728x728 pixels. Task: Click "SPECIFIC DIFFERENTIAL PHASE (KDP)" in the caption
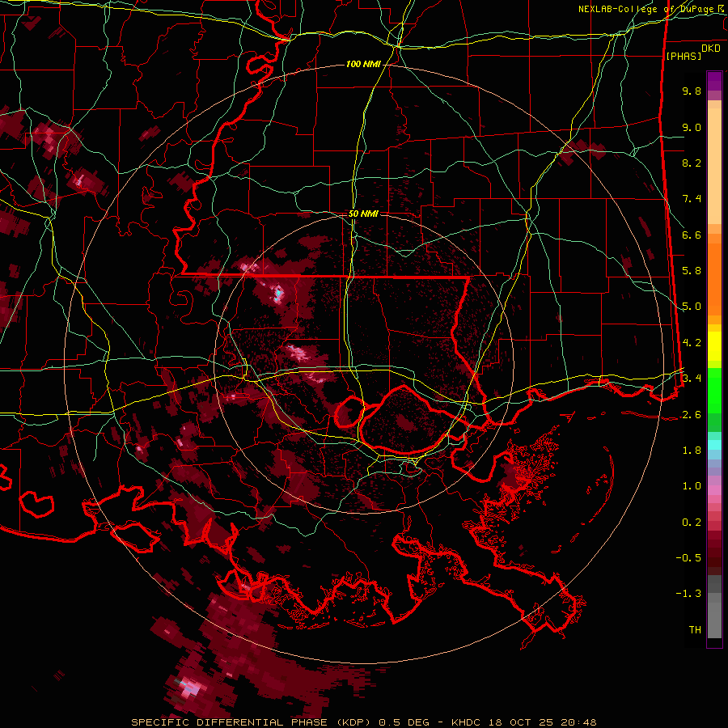pyautogui.click(x=252, y=722)
